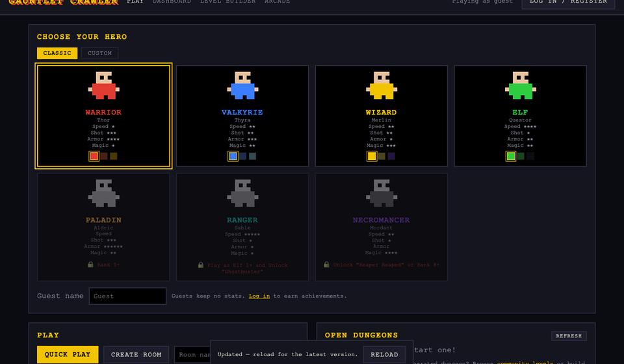Viewport: 624px width, 364px height.
Task: Pick Wizard's purple color swatch
Action: [x=391, y=156]
